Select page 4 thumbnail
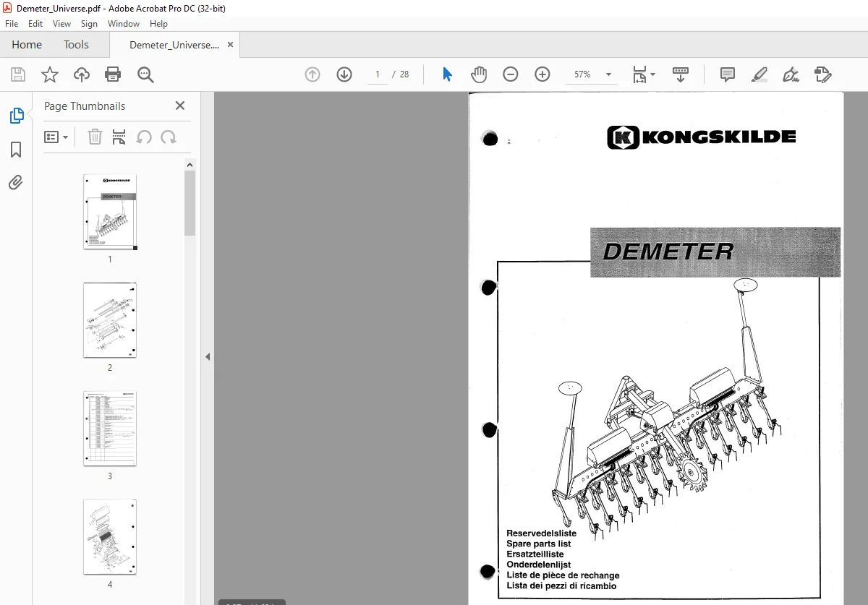This screenshot has width=868, height=605. tap(110, 537)
